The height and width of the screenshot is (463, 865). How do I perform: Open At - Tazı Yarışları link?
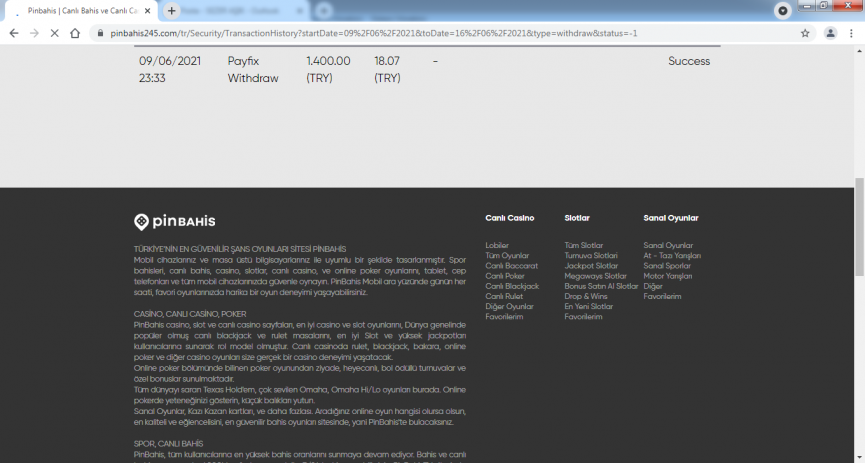point(672,256)
